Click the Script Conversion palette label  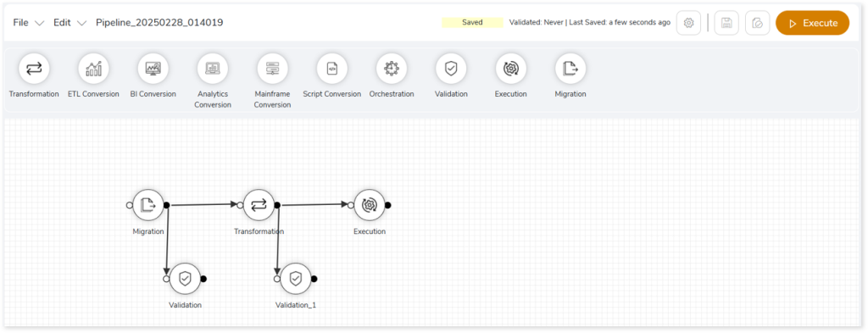332,94
